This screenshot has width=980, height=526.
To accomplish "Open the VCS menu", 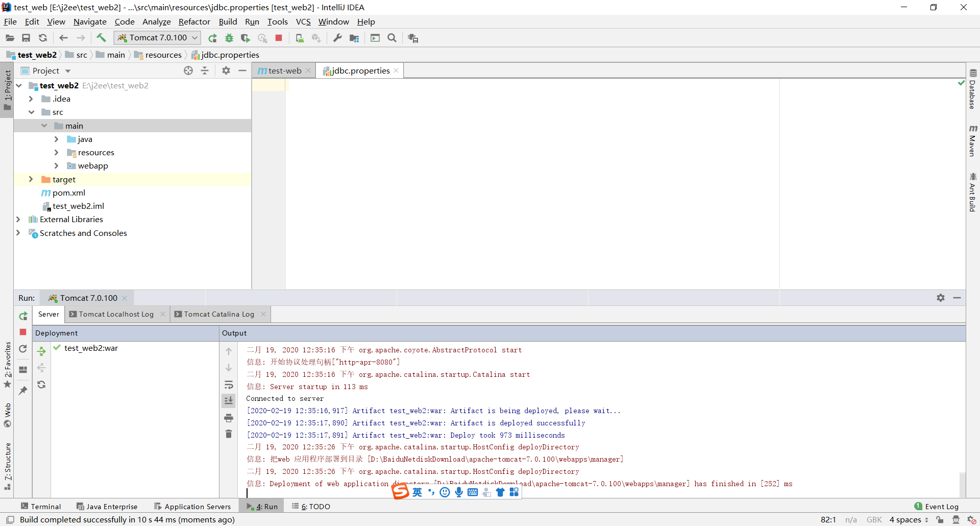I will [x=303, y=21].
